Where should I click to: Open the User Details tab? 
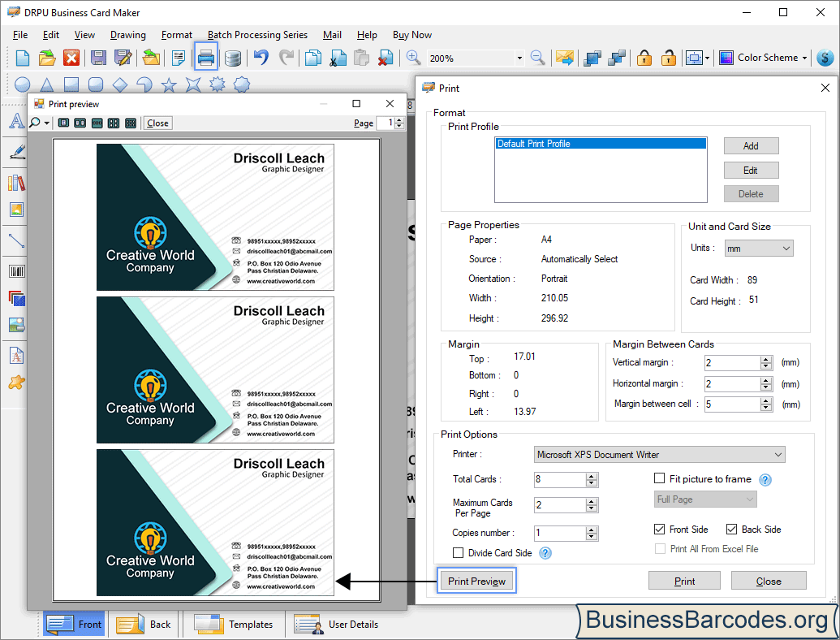[336, 625]
